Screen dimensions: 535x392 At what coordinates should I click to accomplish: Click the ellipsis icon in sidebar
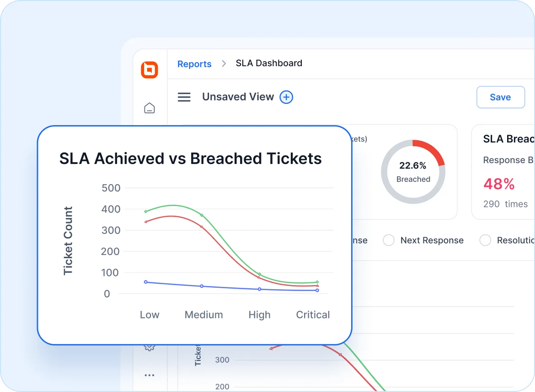pyautogui.click(x=150, y=375)
